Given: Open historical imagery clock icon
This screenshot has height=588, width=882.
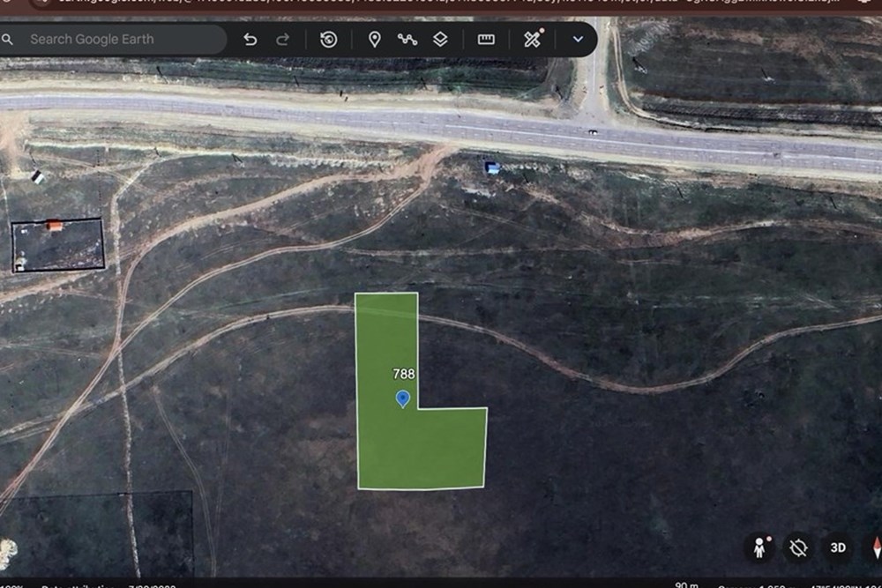Looking at the screenshot, I should pyautogui.click(x=328, y=40).
